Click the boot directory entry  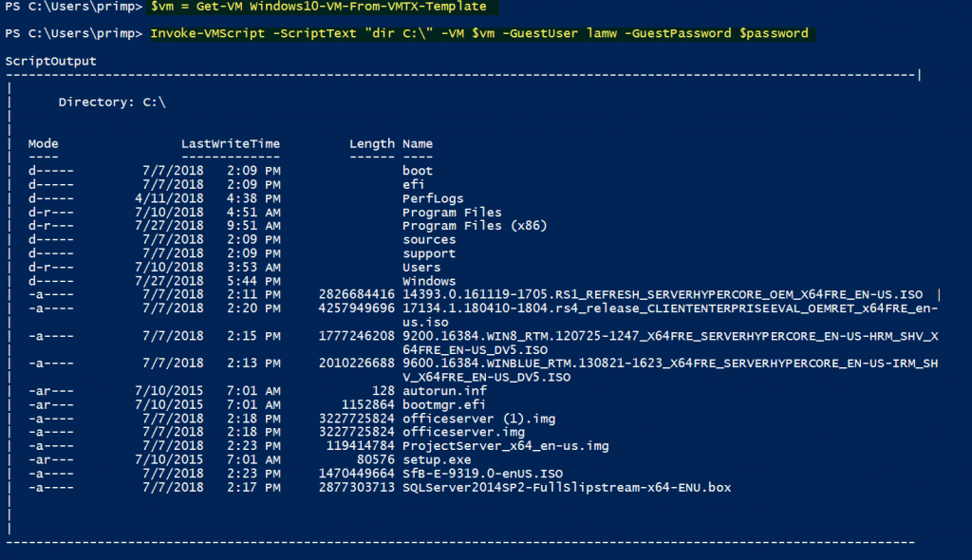418,171
